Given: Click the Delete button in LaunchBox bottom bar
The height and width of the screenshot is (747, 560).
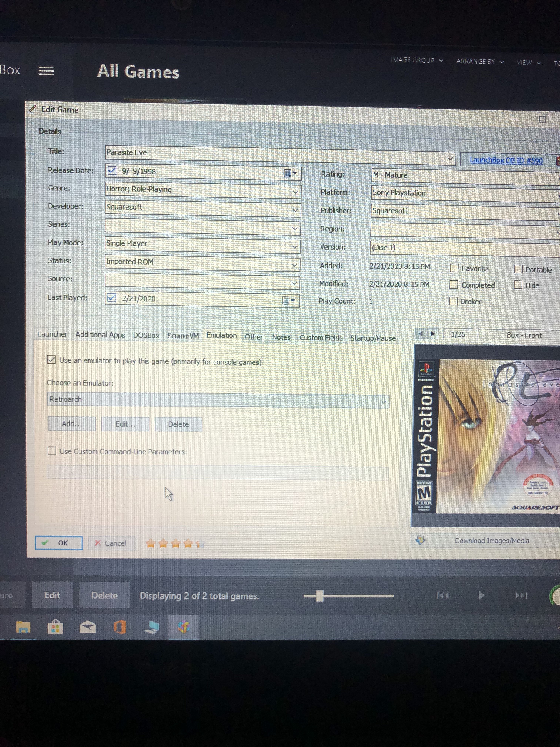Looking at the screenshot, I should [105, 595].
